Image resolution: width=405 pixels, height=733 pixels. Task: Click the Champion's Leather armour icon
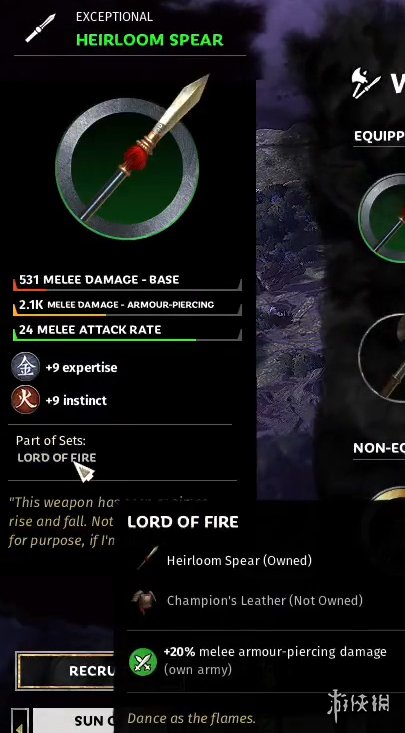(144, 600)
